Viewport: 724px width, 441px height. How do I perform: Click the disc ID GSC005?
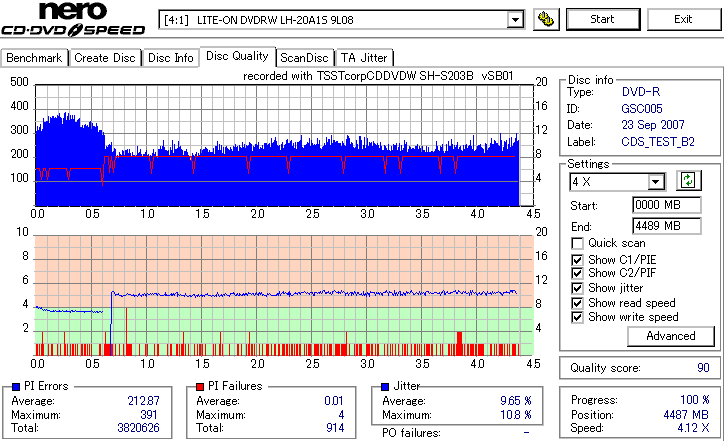(x=642, y=109)
